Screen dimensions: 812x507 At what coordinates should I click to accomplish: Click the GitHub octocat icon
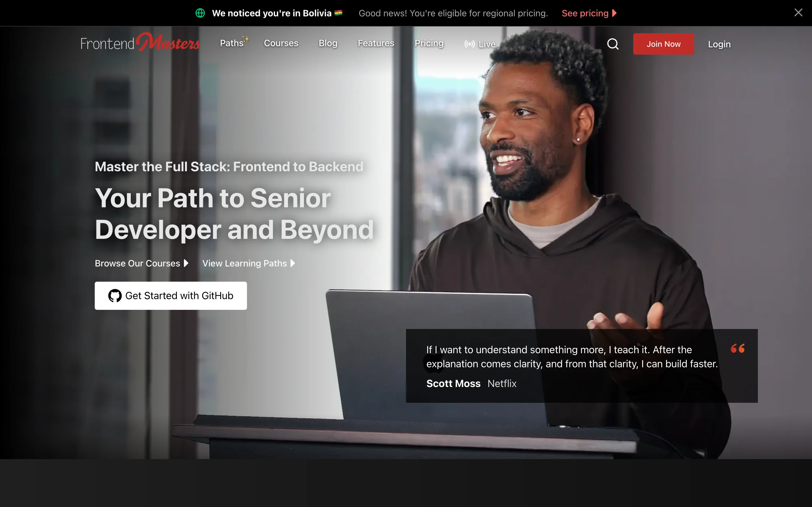(115, 296)
